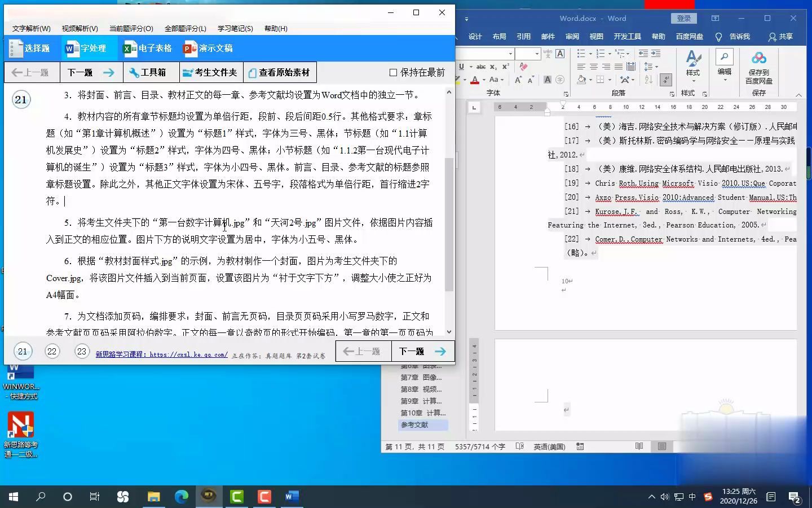Open the 新思路学习课程 link

click(x=161, y=354)
